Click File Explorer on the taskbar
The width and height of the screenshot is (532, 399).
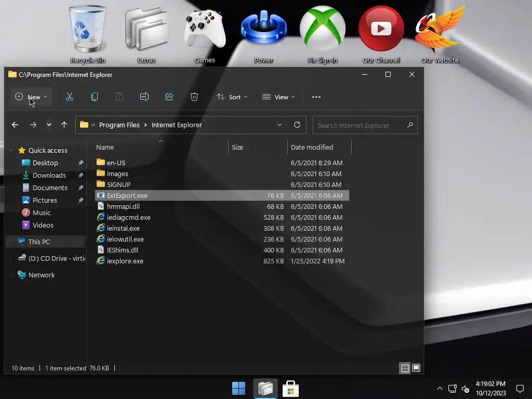point(265,389)
